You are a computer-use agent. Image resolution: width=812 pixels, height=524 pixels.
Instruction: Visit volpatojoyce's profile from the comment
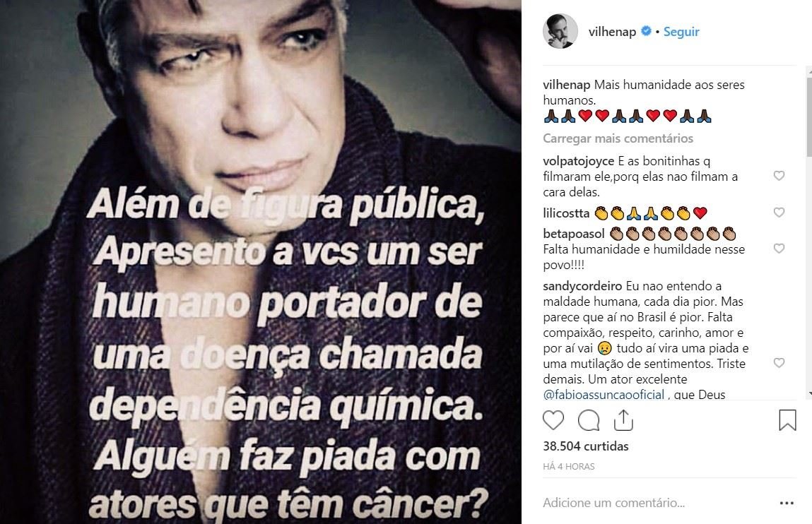coord(579,162)
